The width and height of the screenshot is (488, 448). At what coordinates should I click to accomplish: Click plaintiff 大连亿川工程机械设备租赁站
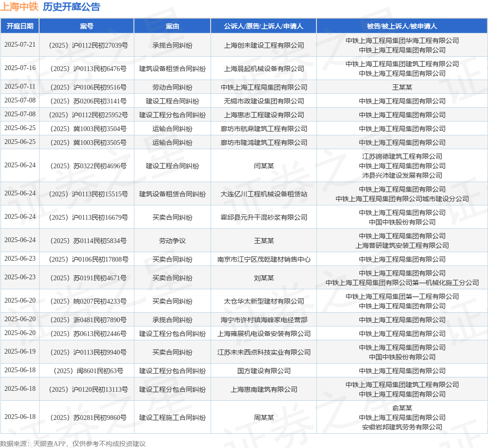(x=264, y=194)
